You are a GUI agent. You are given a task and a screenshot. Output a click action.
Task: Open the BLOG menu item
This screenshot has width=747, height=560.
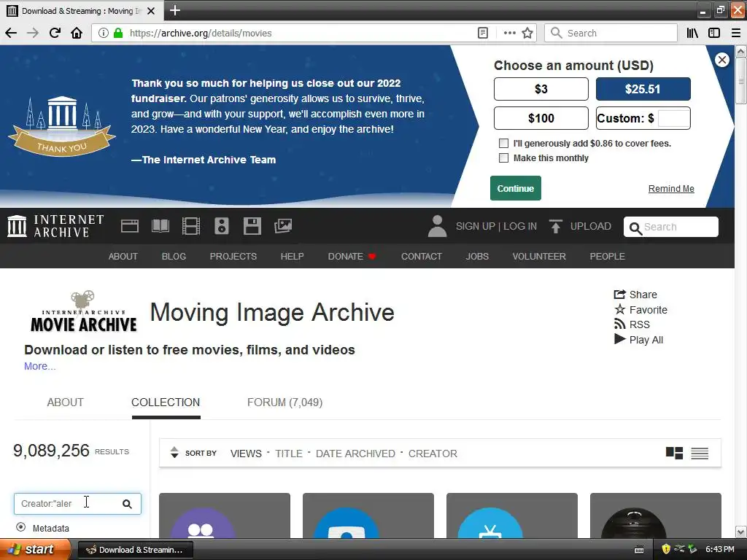(x=174, y=256)
